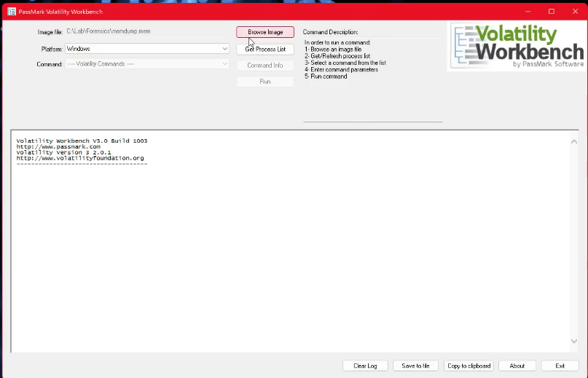Open the About dialog
This screenshot has height=378, width=588.
pyautogui.click(x=517, y=366)
